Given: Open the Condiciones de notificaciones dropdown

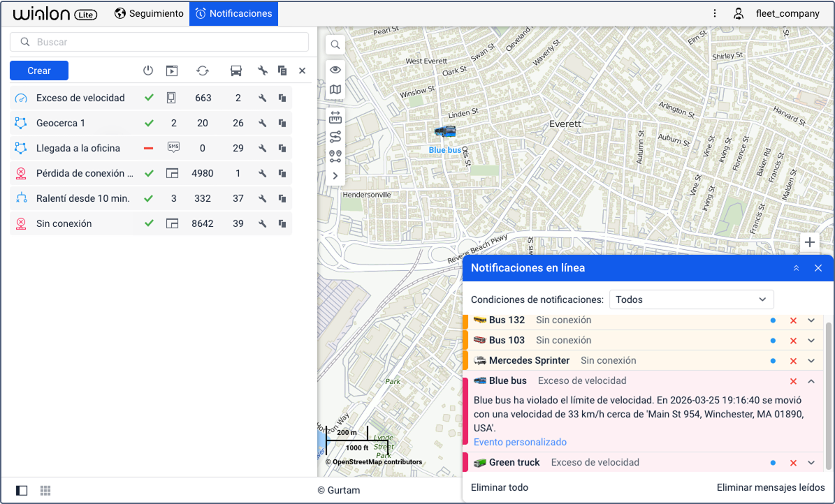Looking at the screenshot, I should [691, 299].
